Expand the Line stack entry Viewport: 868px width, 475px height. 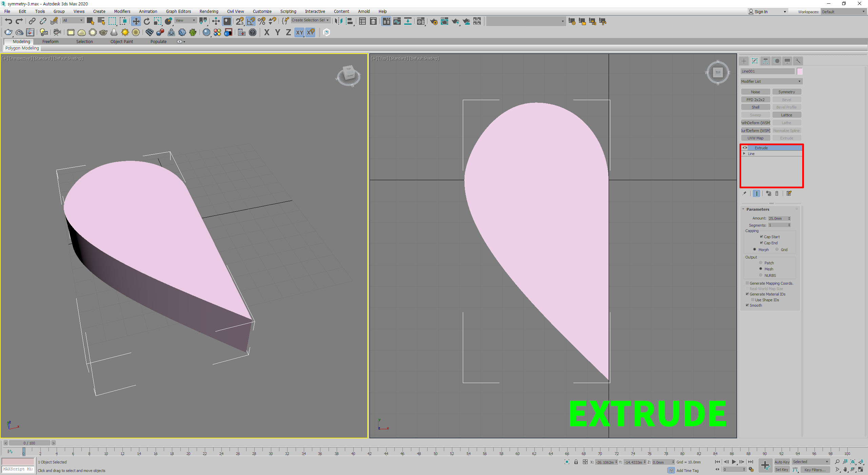tap(744, 154)
